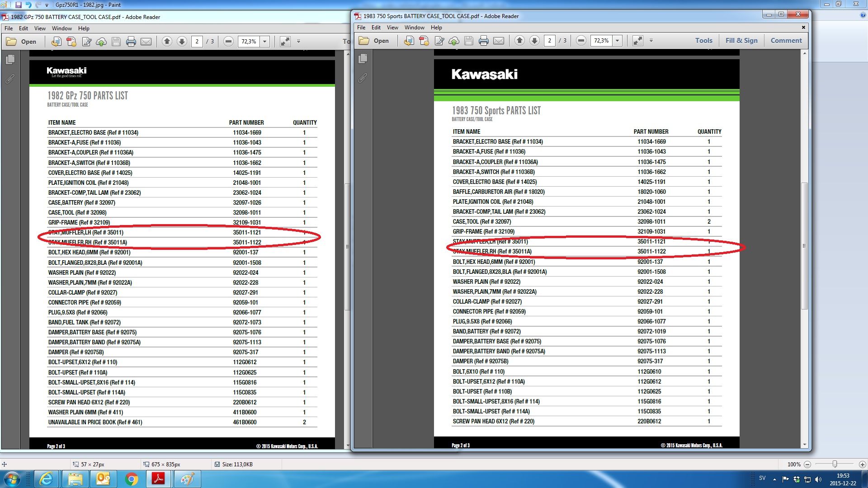This screenshot has height=488, width=868.
Task: Click scroll down arrow in 1983 Sports window
Action: (x=804, y=445)
